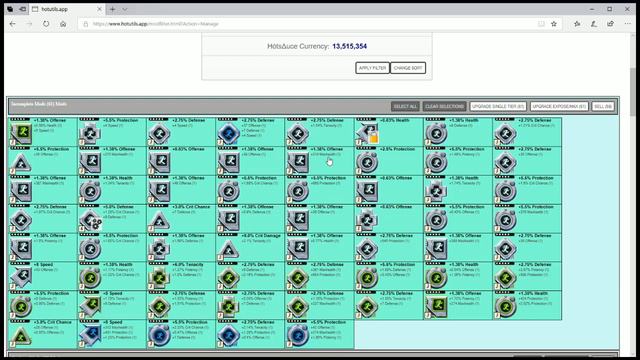Click the browser address bar
The height and width of the screenshot is (360, 640).
pos(310,24)
